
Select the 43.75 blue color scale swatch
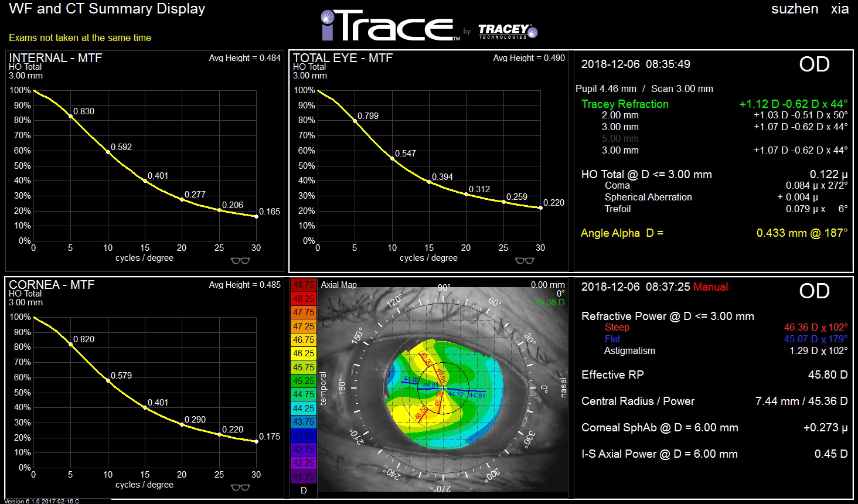coord(304,422)
